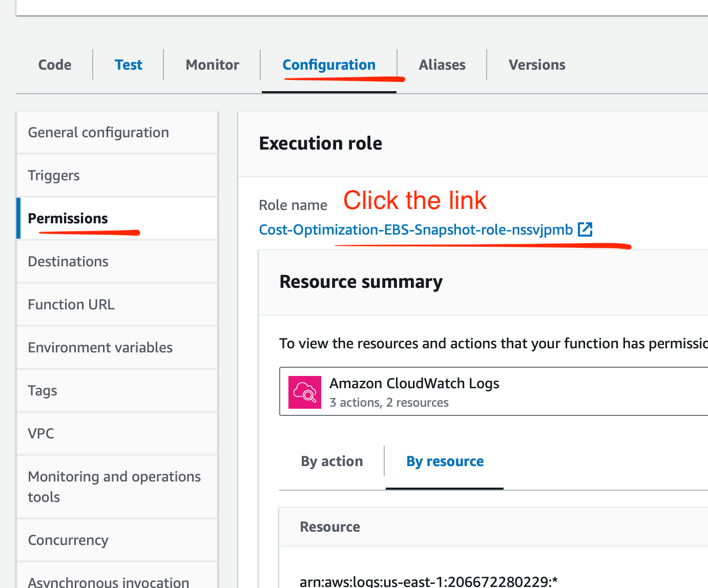The image size is (708, 588).
Task: View the Versions tab
Action: coord(537,65)
